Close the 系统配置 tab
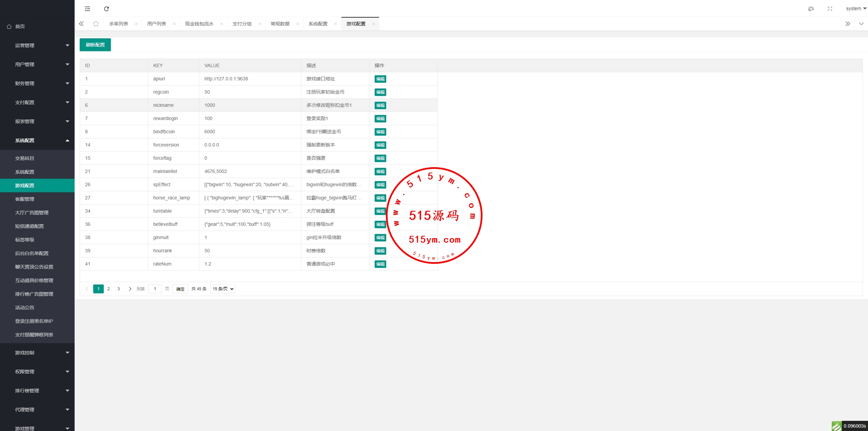The image size is (868, 431). pyautogui.click(x=336, y=24)
